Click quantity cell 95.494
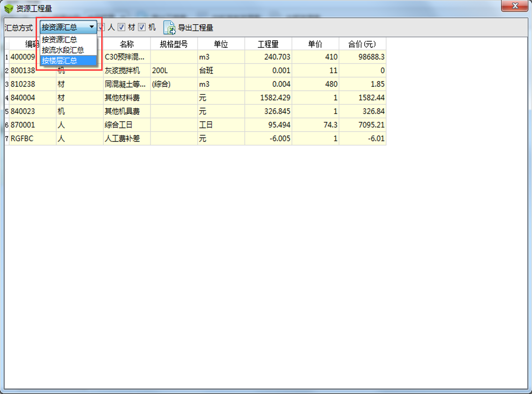The width and height of the screenshot is (532, 394). (268, 125)
